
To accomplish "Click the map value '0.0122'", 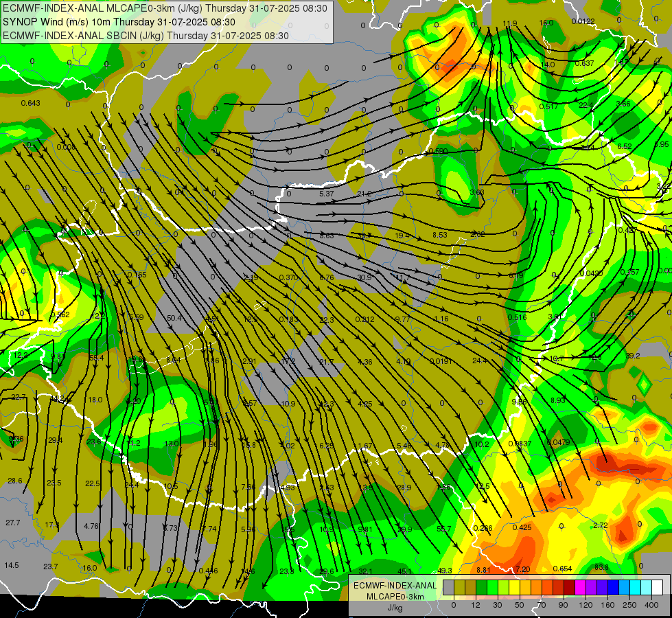I will 583,21.
